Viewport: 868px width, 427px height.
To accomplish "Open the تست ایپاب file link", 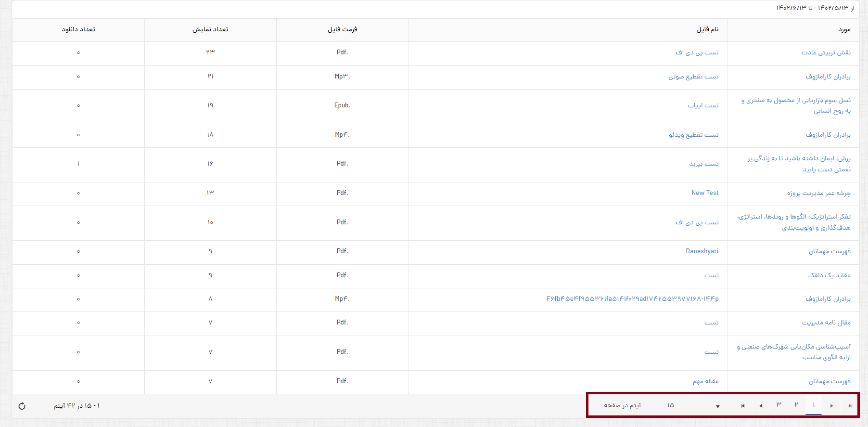I will [703, 105].
